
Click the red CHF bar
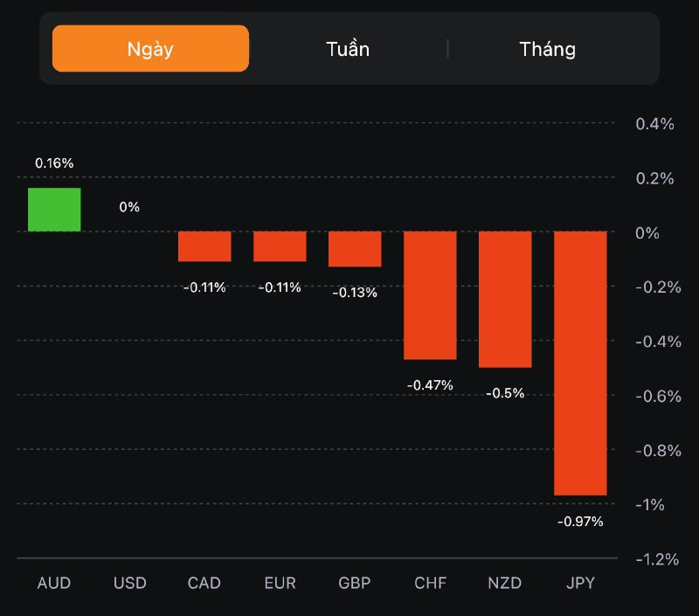pos(430,295)
